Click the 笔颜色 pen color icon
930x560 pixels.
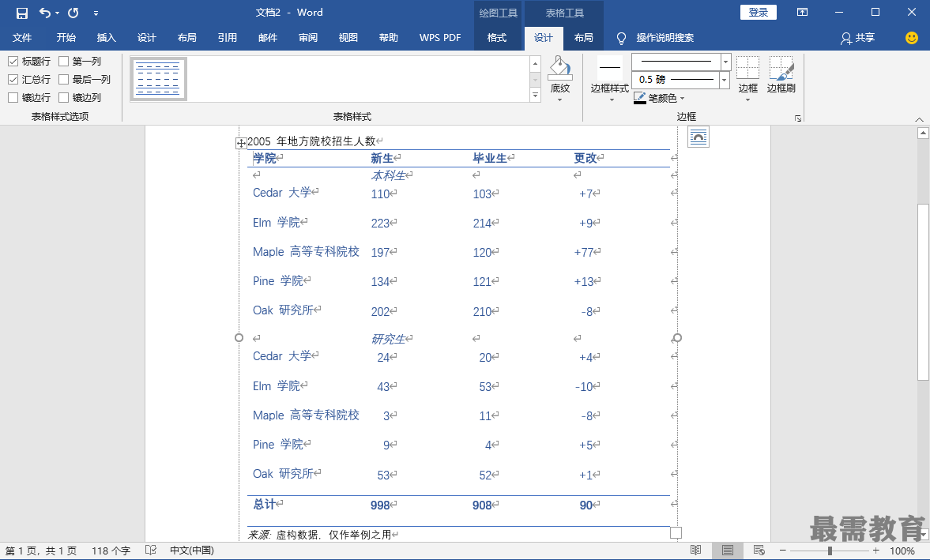639,98
